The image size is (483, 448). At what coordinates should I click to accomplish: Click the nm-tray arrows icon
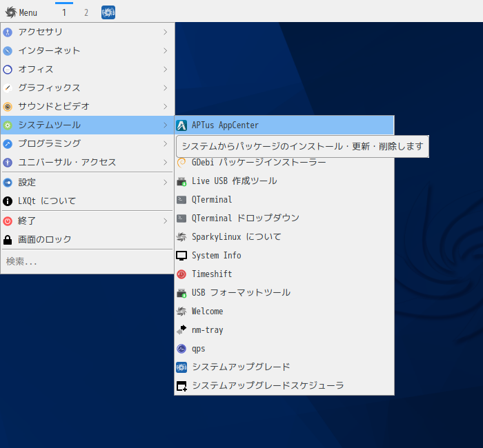[x=181, y=330]
